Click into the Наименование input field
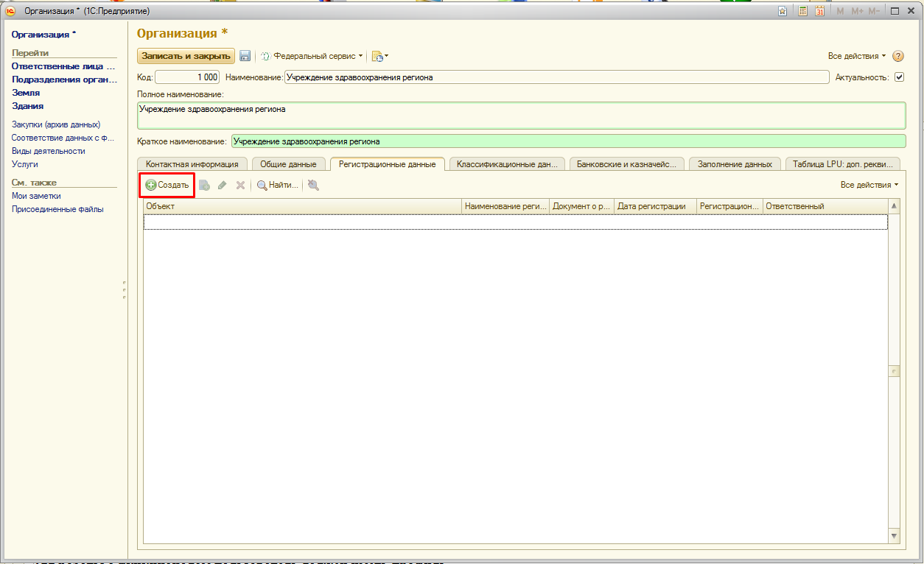Screen dimensions: 924x564 tap(556, 77)
